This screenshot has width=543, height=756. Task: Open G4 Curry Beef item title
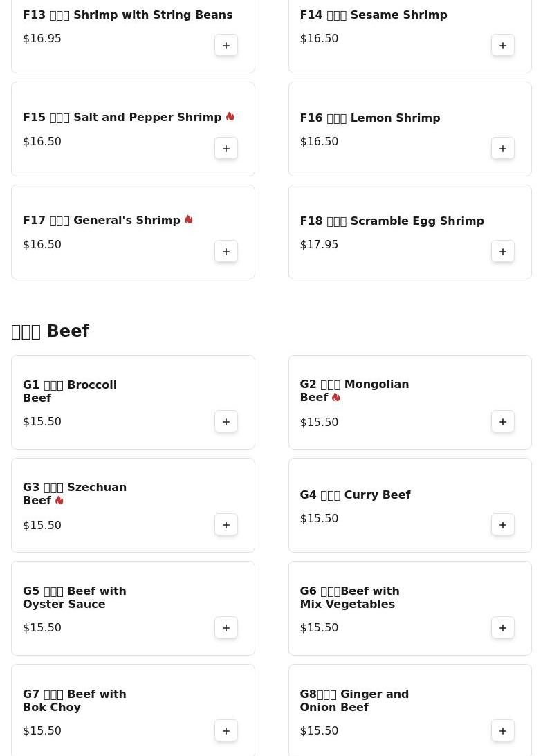355,495
